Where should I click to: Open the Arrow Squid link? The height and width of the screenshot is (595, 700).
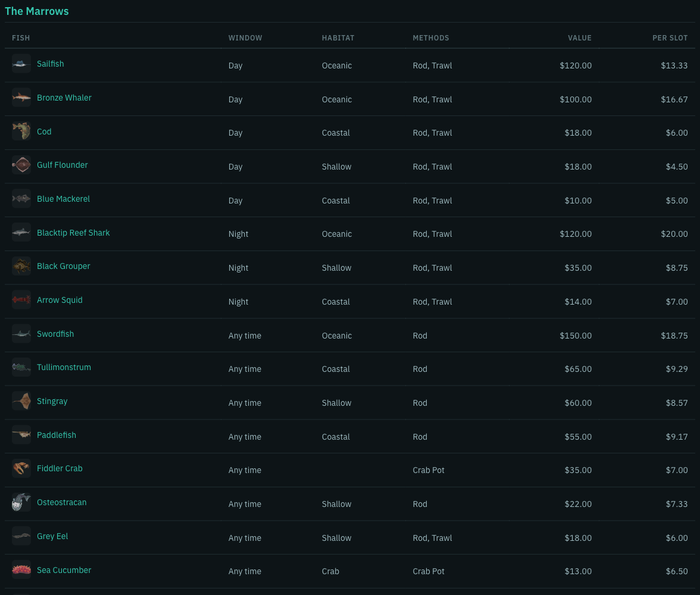60,300
